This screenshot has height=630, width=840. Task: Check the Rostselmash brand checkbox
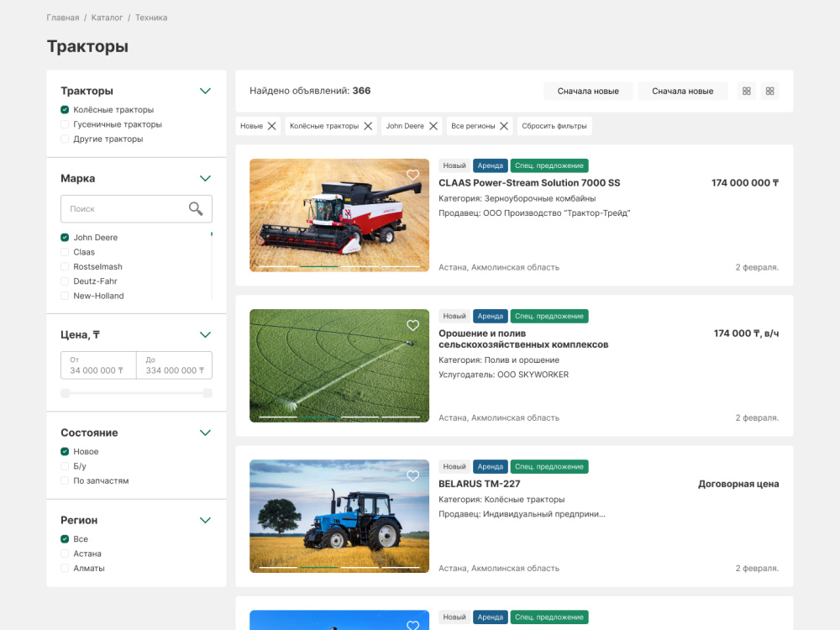pos(65,266)
